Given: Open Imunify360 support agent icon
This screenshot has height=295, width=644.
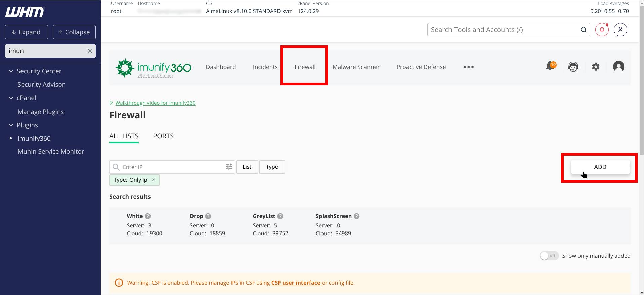Looking at the screenshot, I should click(x=573, y=67).
